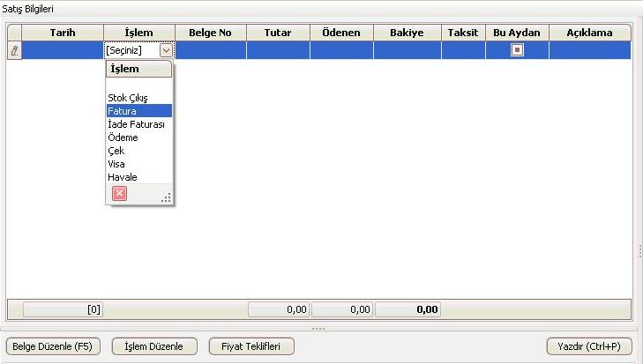This screenshot has height=364, width=643.
Task: Click the pencil edit row indicator icon
Action: click(14, 50)
